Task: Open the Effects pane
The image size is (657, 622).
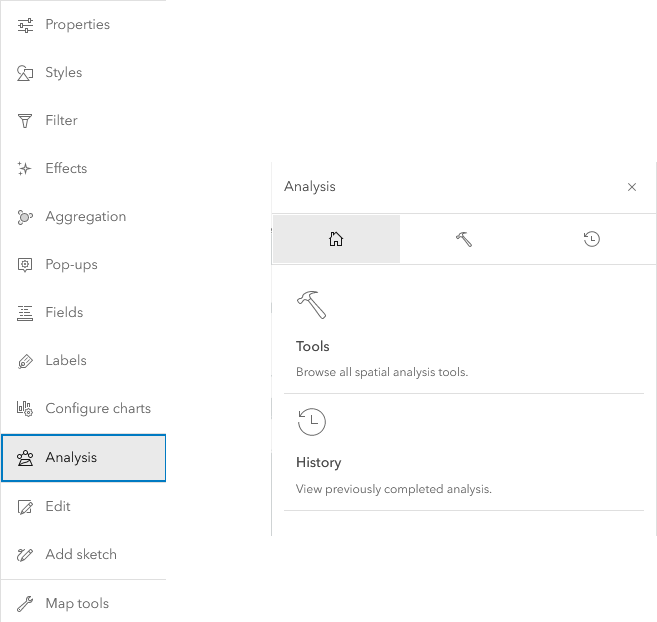Action: pyautogui.click(x=66, y=168)
